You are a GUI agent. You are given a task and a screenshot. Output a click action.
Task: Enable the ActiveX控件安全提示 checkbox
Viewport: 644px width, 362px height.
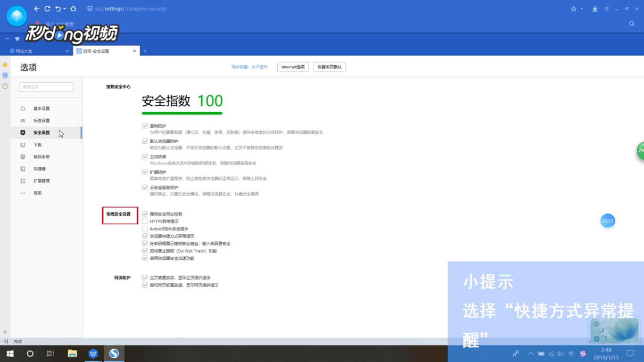point(145,229)
